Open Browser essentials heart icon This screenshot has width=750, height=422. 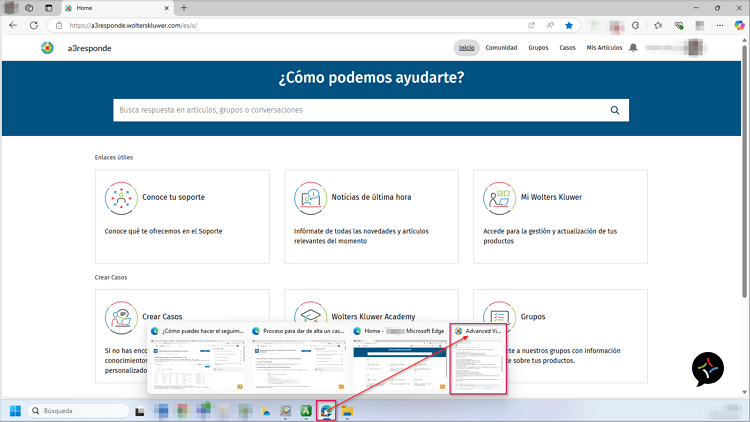[679, 25]
